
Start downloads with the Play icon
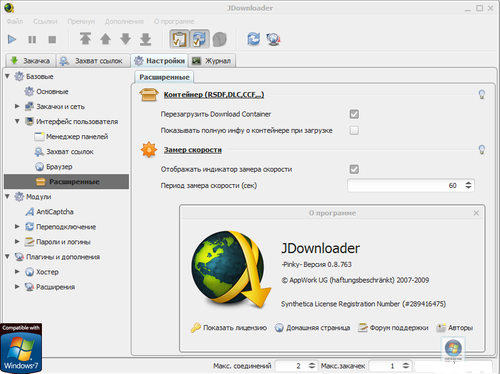pos(12,40)
